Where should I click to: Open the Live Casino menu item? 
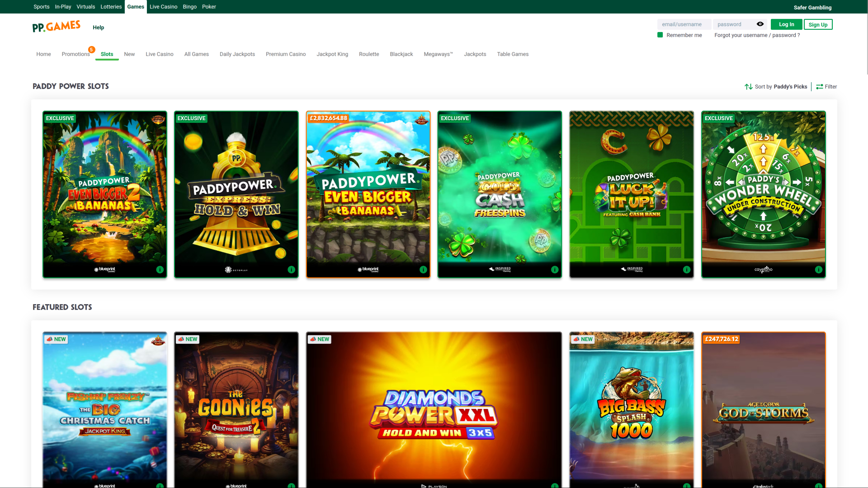pos(163,6)
